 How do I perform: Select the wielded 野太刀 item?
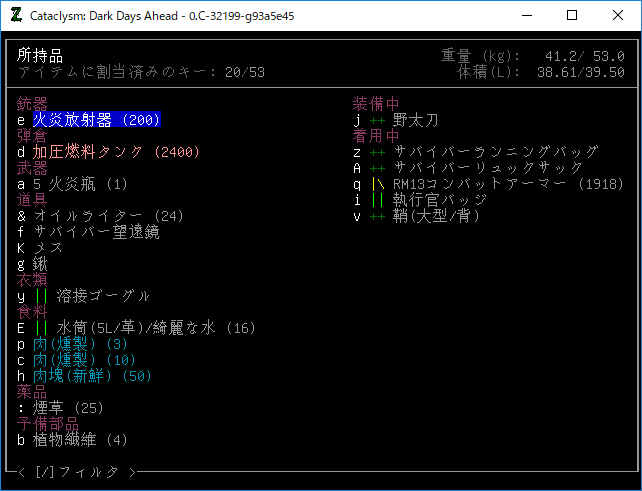(415, 120)
